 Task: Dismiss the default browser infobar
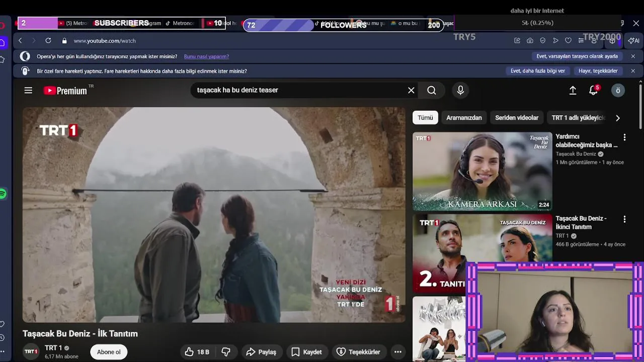tap(633, 56)
